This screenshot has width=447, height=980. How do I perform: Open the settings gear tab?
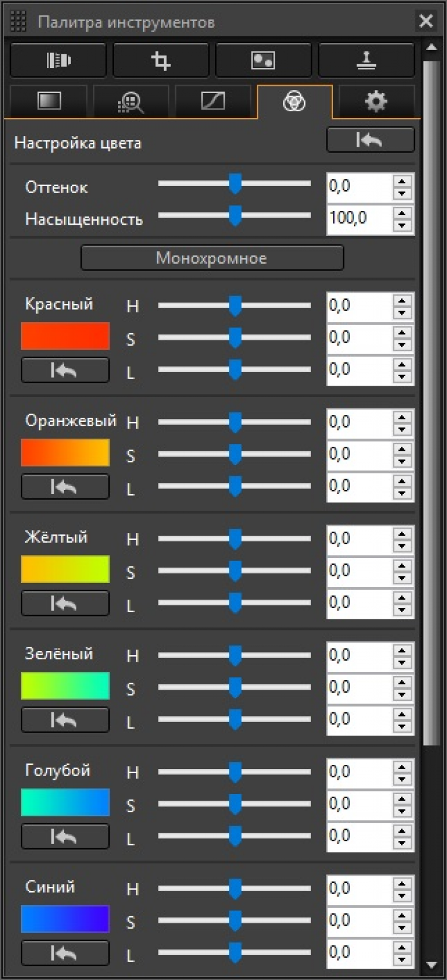[375, 101]
